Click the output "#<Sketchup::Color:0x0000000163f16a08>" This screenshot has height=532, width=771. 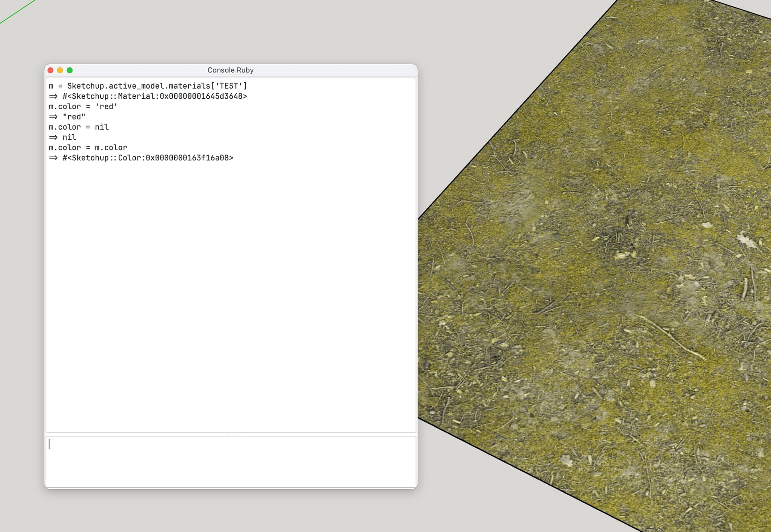(148, 158)
